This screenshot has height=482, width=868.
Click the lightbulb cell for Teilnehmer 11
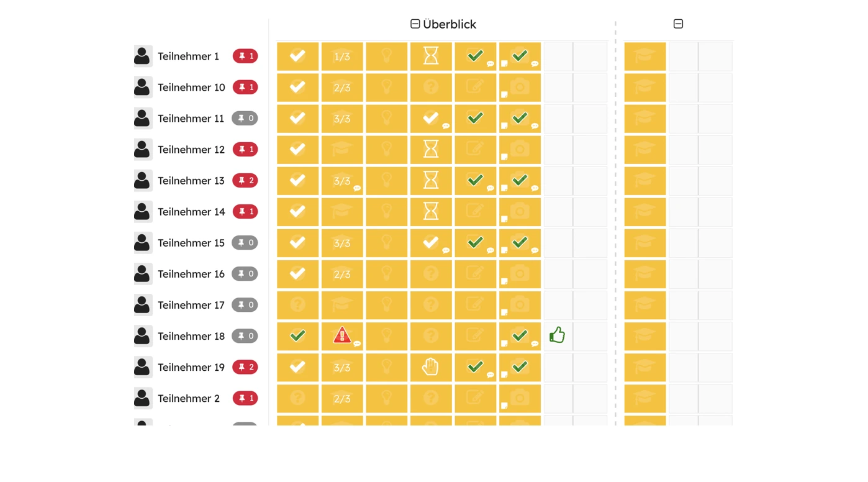coord(386,119)
